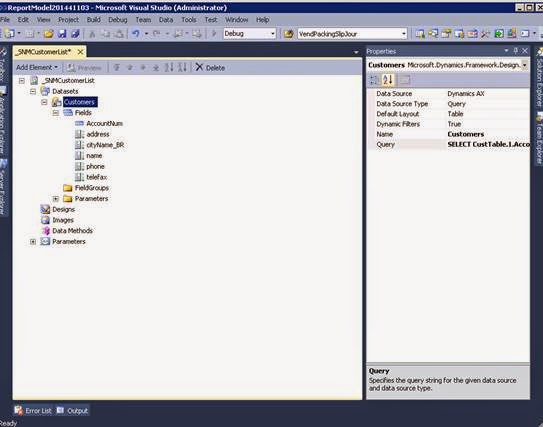
Task: Click the Delete X icon in the editor toolbar
Action: click(199, 67)
